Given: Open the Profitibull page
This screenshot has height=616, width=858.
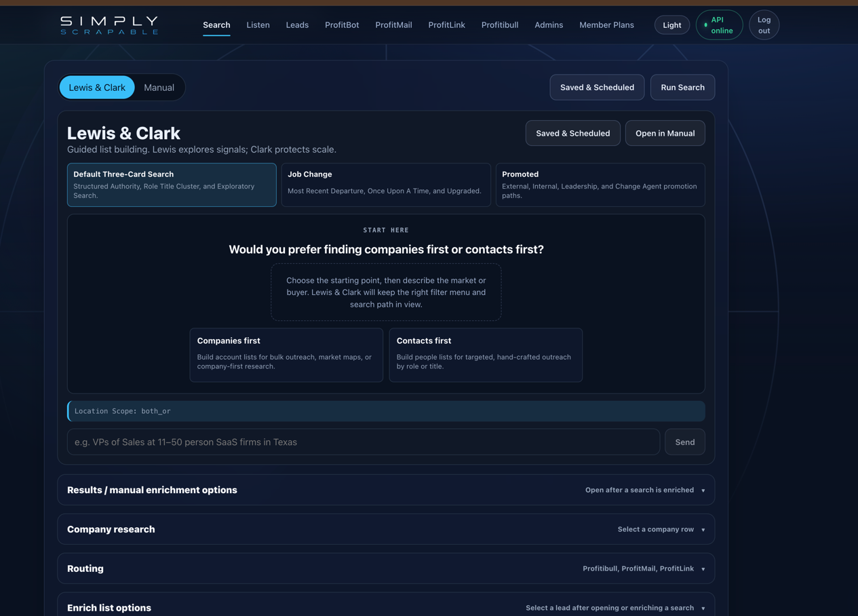Looking at the screenshot, I should [500, 25].
